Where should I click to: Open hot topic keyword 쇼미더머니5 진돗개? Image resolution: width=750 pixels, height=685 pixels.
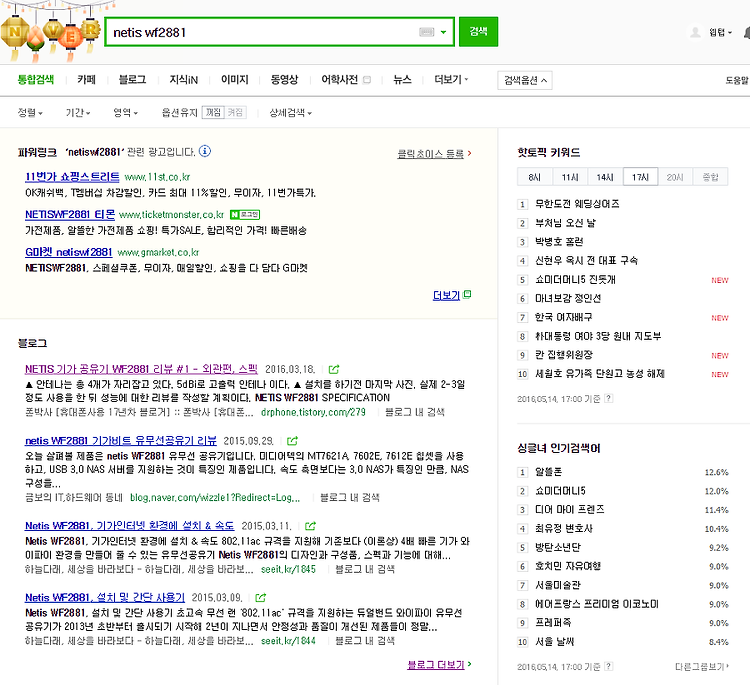tap(575, 279)
